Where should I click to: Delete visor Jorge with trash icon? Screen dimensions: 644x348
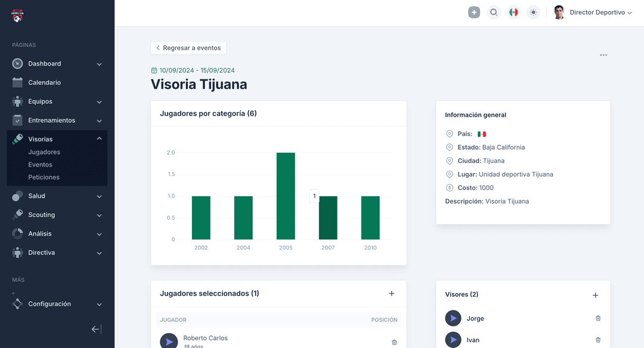598,318
